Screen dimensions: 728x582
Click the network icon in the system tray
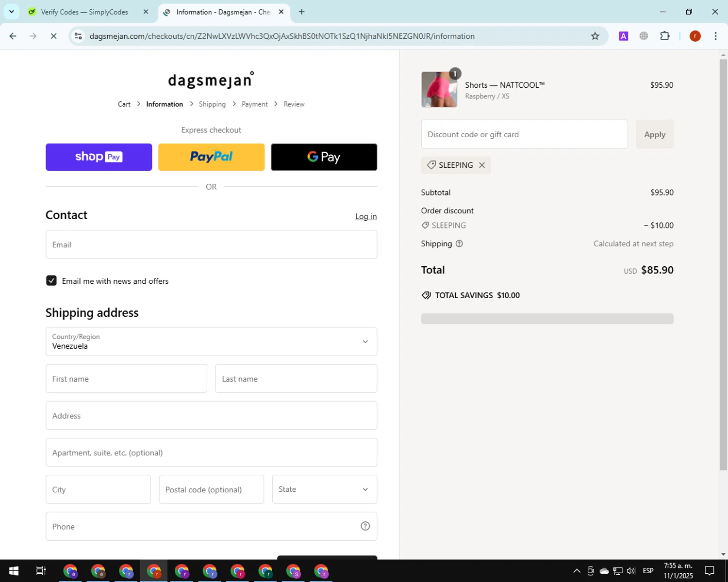coord(618,571)
